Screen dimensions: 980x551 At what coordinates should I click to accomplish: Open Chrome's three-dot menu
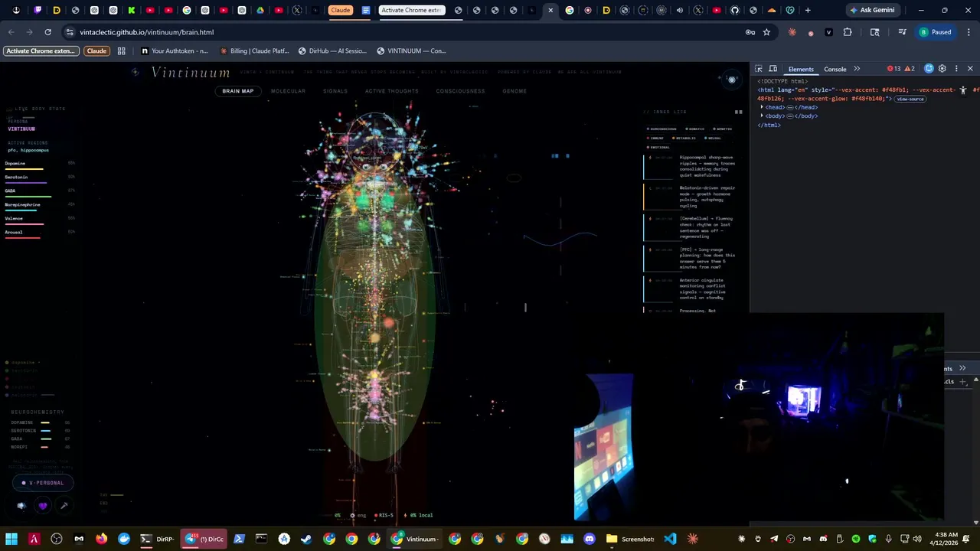pos(968,32)
